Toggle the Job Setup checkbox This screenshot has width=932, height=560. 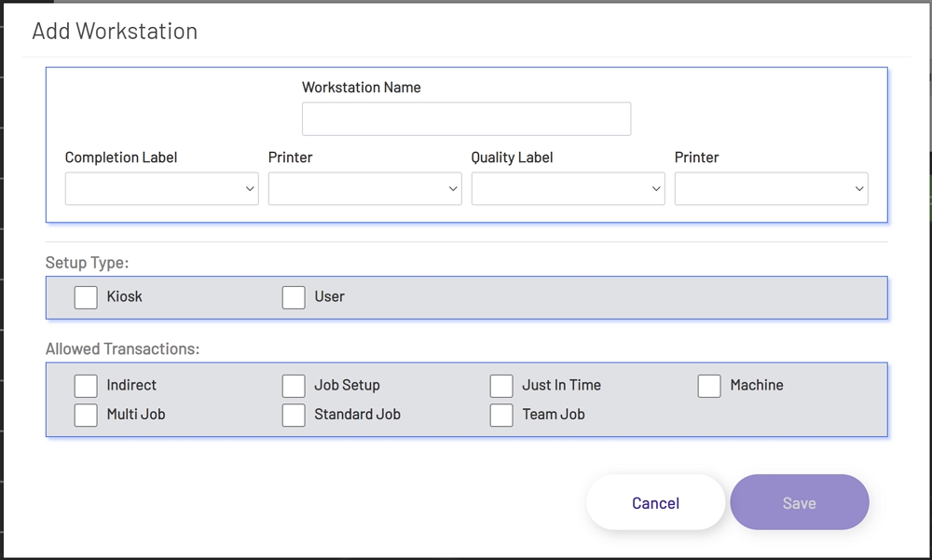coord(294,386)
